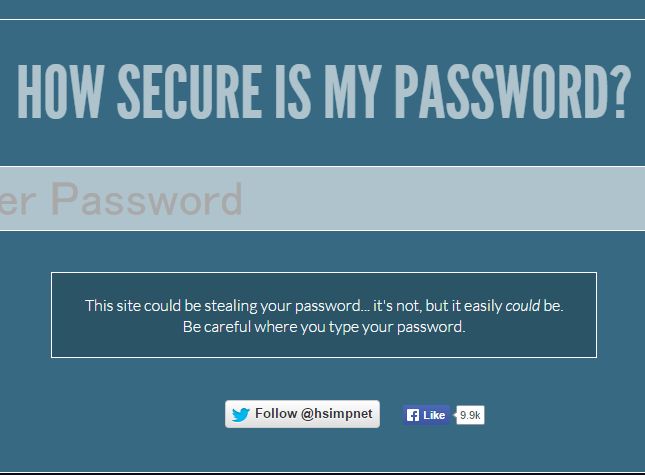Click the Facebook 'f' logo icon
Viewport: 645px width, 475px height.
(413, 415)
